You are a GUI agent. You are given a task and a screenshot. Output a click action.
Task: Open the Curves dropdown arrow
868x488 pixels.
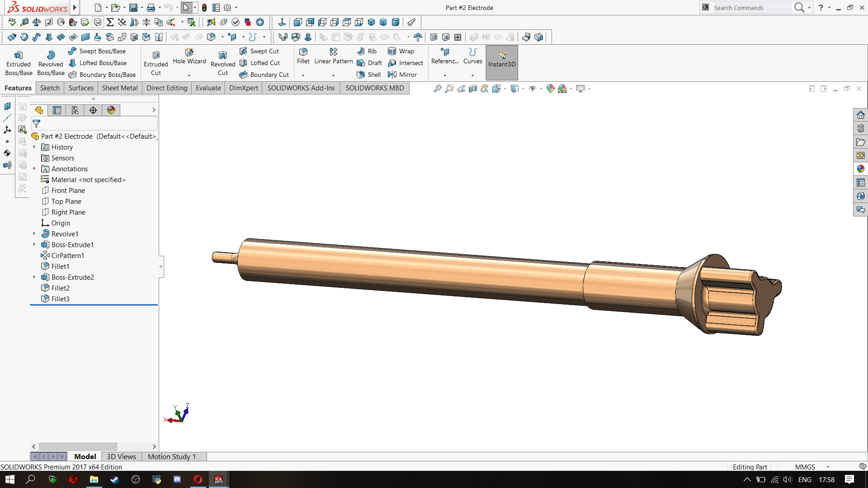point(472,75)
